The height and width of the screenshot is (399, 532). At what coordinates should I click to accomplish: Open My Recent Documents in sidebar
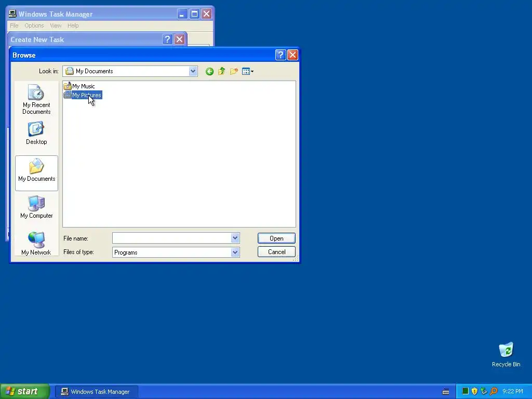click(36, 99)
